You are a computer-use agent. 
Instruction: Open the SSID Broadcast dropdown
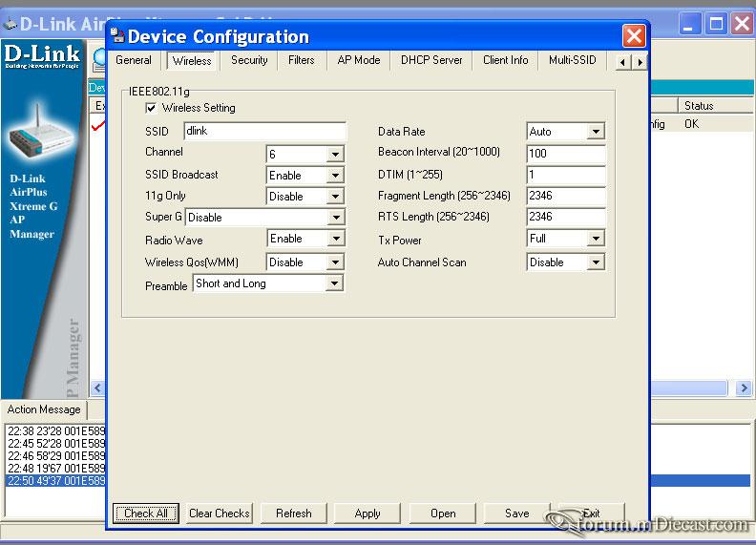[335, 175]
